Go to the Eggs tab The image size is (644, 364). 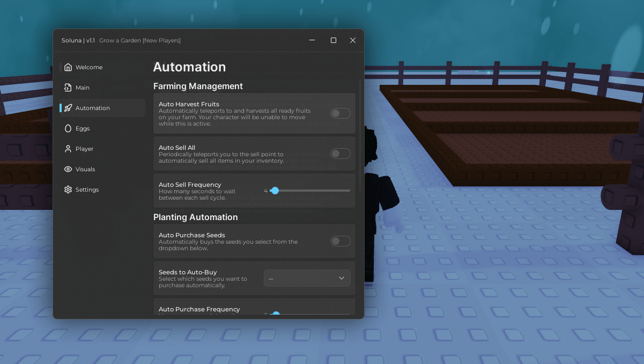click(102, 128)
